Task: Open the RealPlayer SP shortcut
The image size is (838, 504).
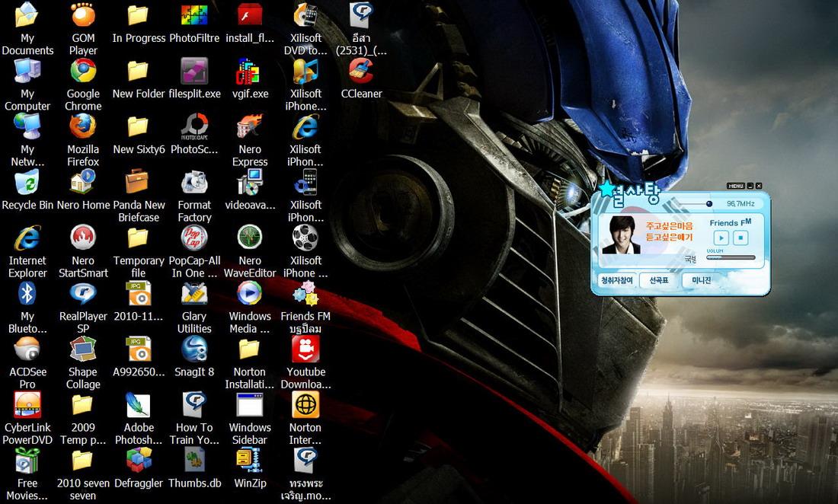Action: (x=83, y=307)
